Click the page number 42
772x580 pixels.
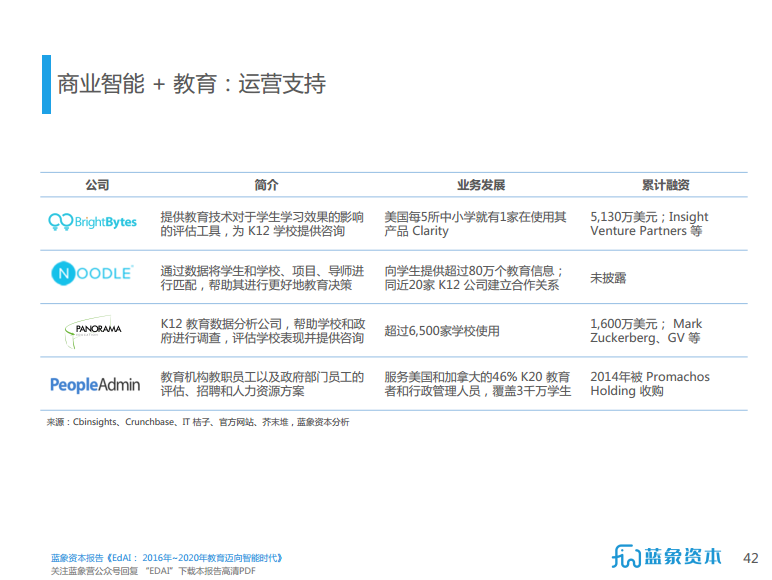pyautogui.click(x=750, y=558)
